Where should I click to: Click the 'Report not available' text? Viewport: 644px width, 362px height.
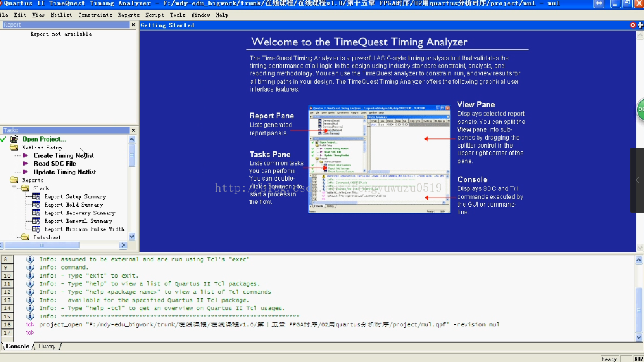pos(61,34)
